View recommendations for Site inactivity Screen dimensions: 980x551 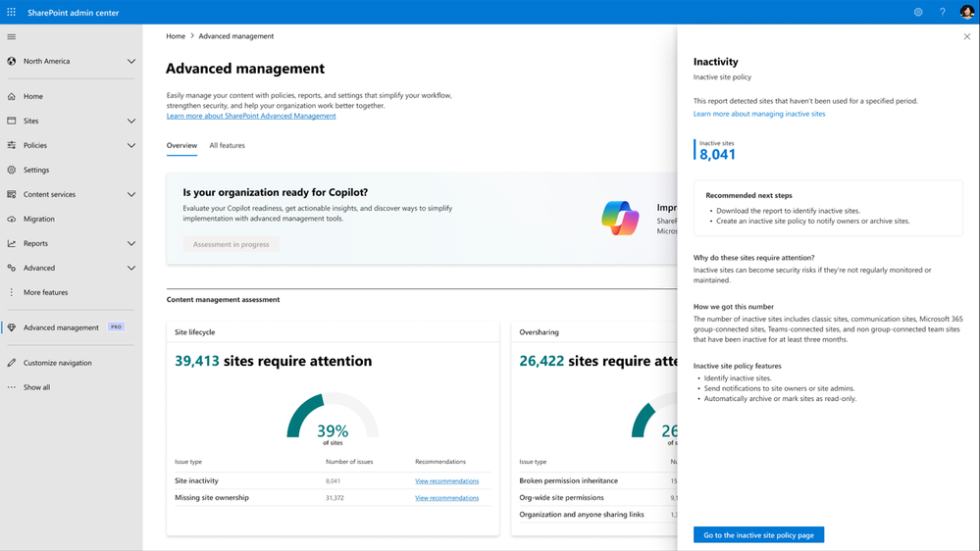point(447,481)
